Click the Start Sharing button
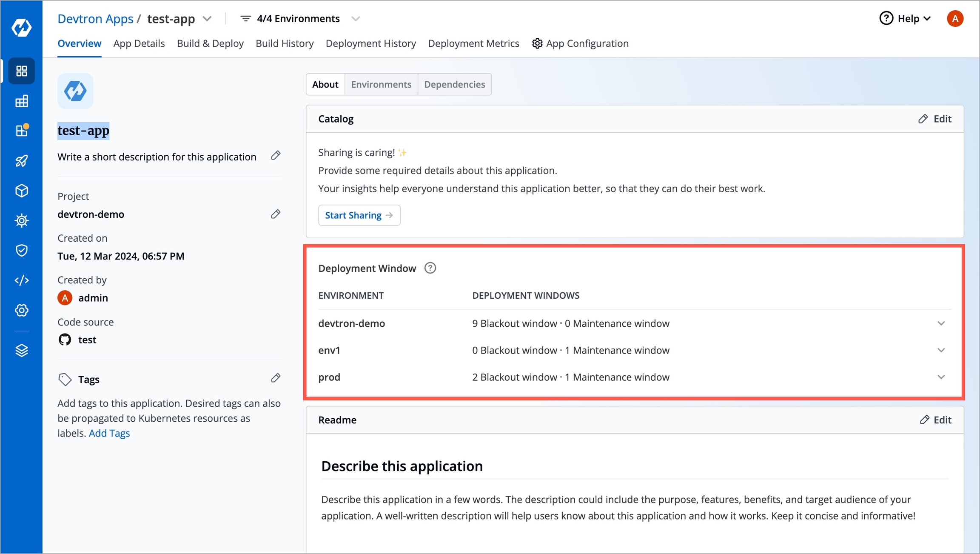The image size is (980, 554). [x=359, y=215]
